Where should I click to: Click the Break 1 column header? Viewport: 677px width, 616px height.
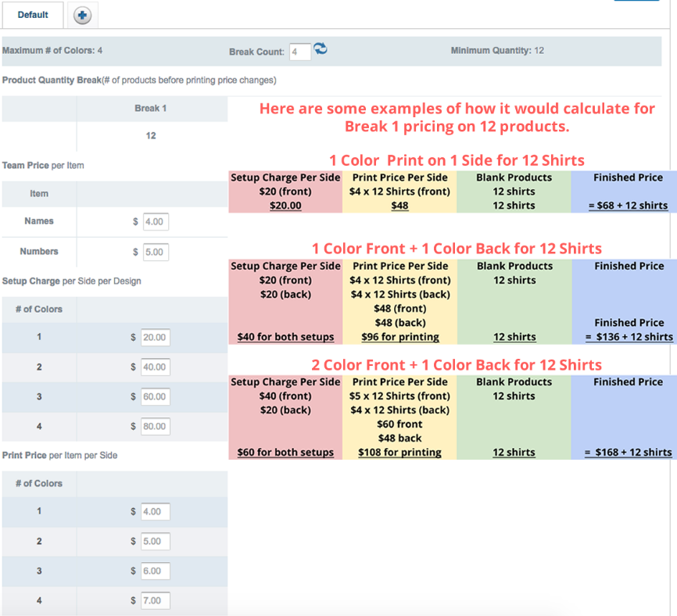click(x=151, y=109)
